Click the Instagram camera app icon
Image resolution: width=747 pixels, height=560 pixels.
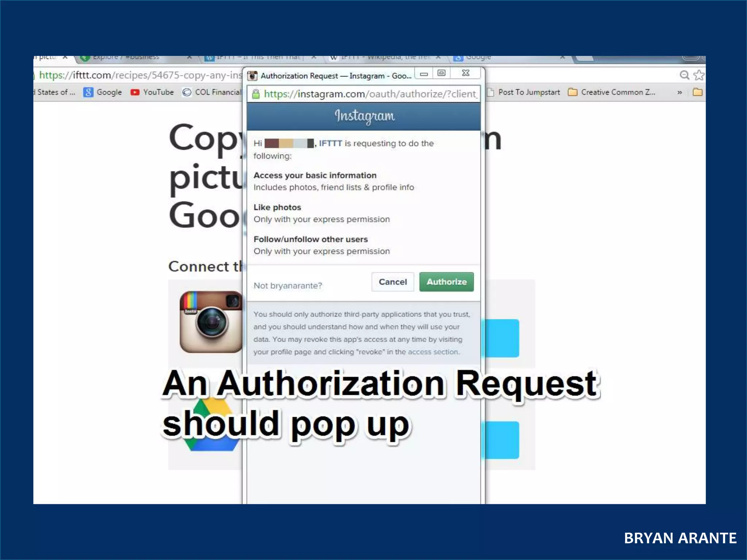tap(211, 322)
